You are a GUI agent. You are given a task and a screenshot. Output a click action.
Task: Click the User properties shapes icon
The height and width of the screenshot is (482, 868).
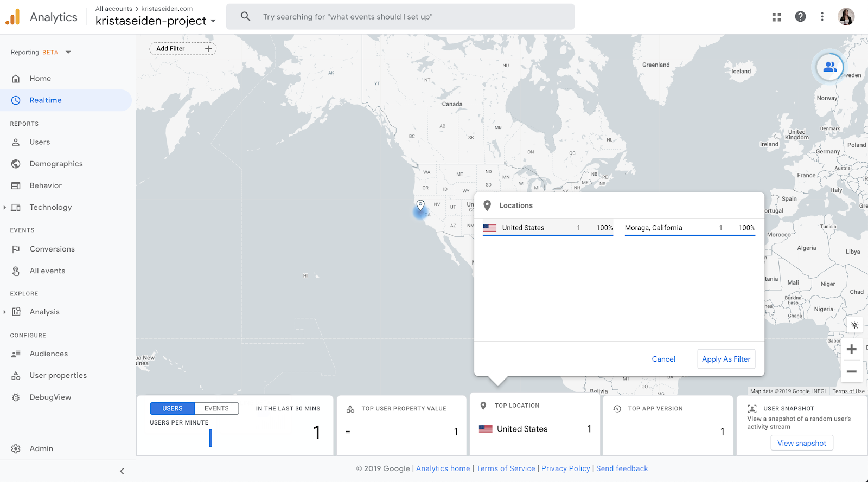(16, 375)
